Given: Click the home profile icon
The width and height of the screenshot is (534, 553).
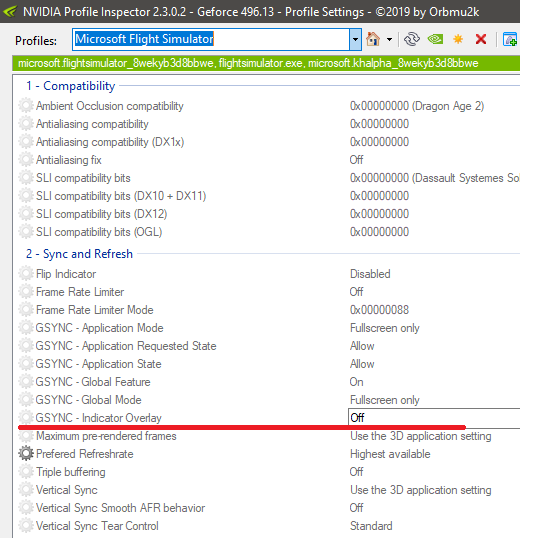Looking at the screenshot, I should [373, 39].
